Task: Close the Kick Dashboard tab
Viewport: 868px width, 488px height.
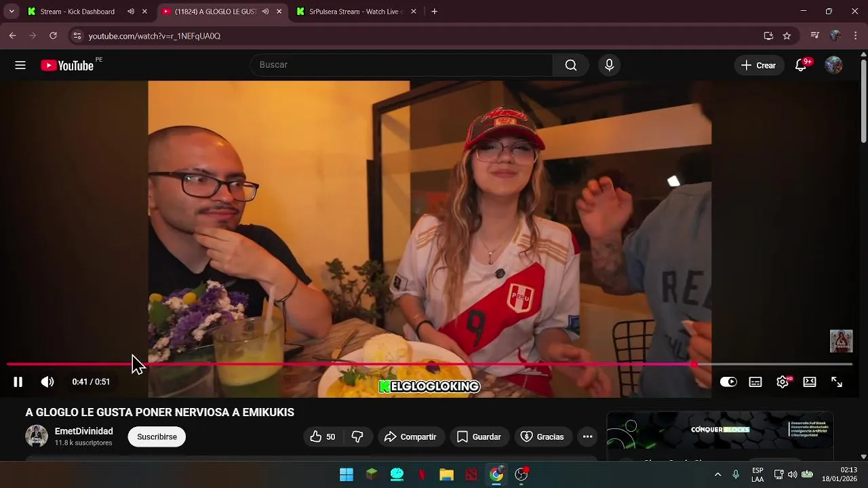Action: pos(144,12)
